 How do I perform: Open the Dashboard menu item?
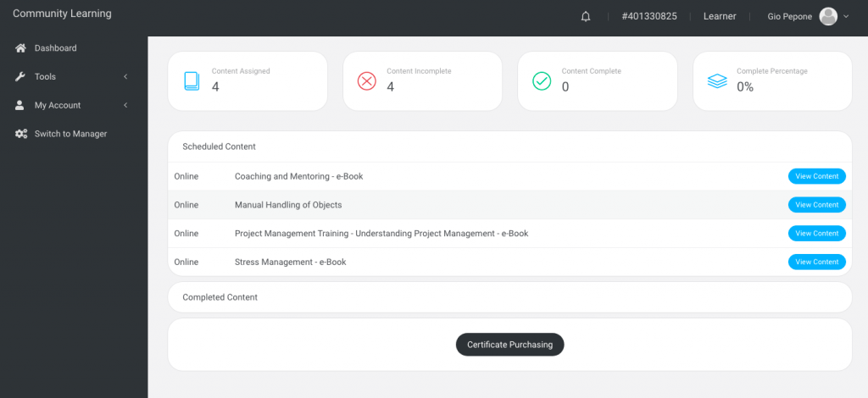[x=55, y=48]
